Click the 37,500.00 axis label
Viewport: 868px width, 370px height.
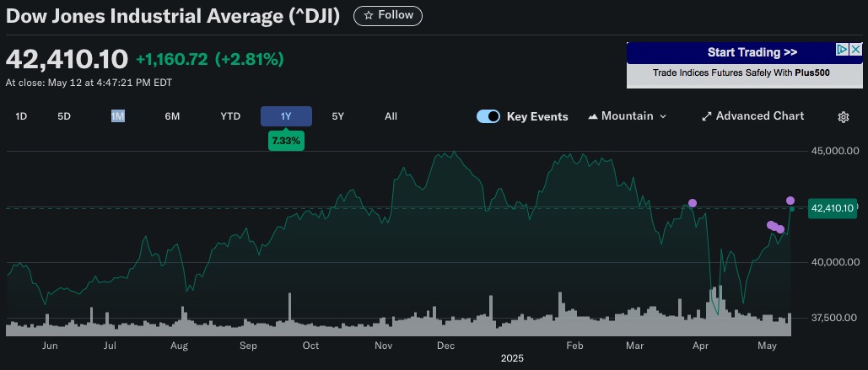(835, 318)
